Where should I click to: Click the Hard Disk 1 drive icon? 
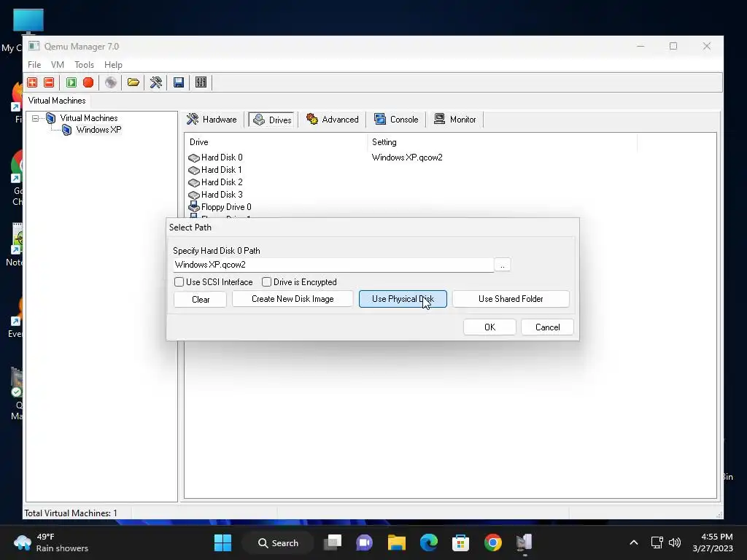pos(194,170)
